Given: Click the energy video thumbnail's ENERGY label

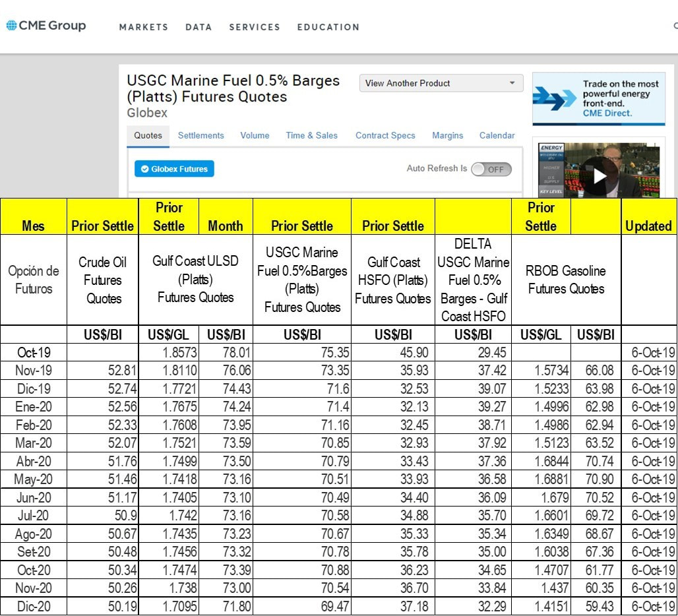Looking at the screenshot, I should click(551, 148).
